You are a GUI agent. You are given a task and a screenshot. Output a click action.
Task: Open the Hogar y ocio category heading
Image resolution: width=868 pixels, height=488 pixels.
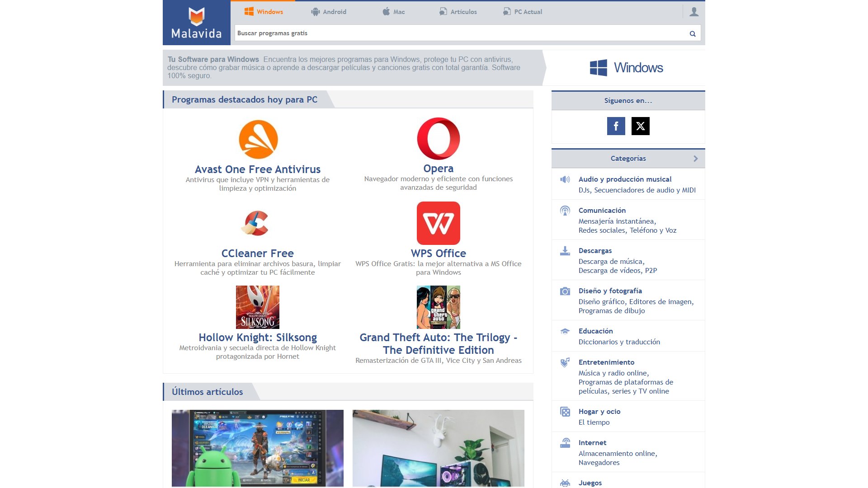tap(599, 412)
